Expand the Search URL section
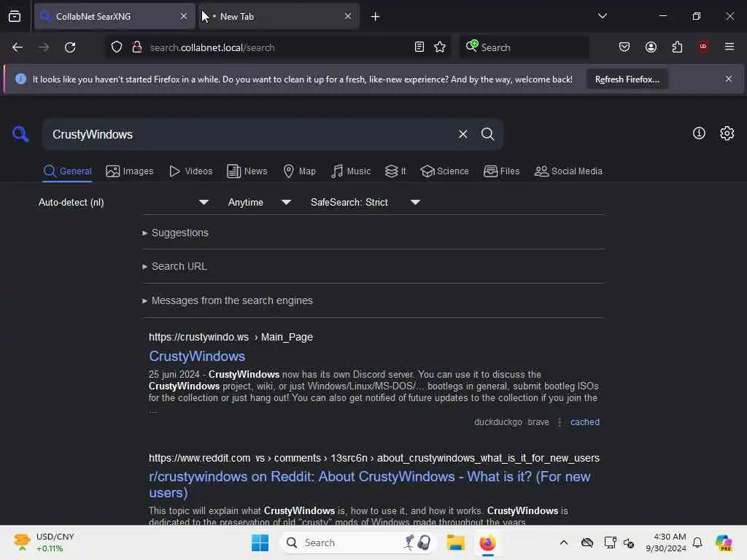The height and width of the screenshot is (560, 747). 175,267
